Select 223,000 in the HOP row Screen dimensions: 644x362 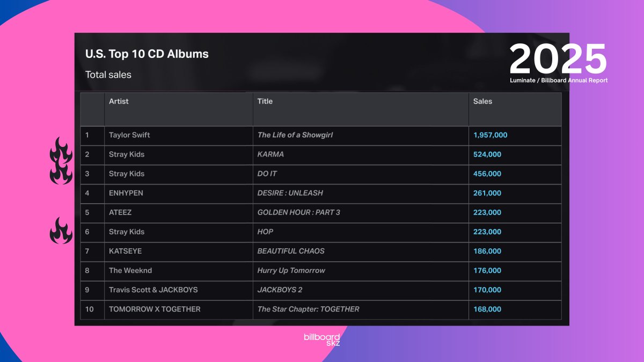pos(487,232)
